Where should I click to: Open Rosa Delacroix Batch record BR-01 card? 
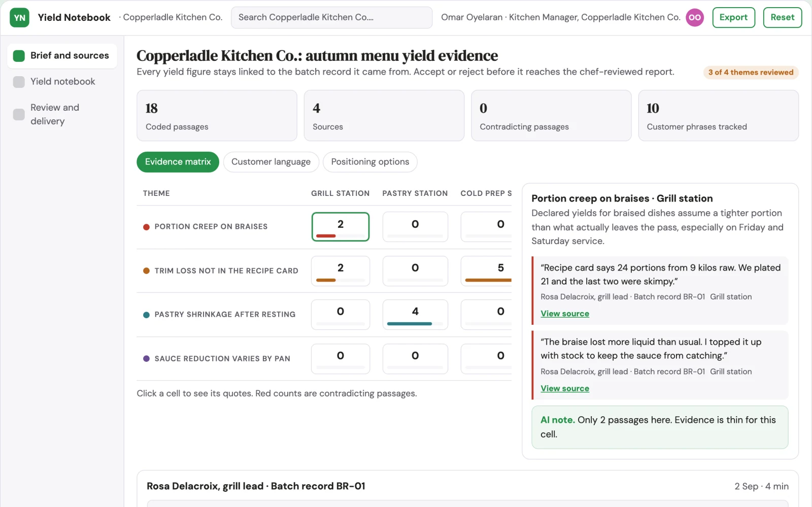[x=467, y=488]
